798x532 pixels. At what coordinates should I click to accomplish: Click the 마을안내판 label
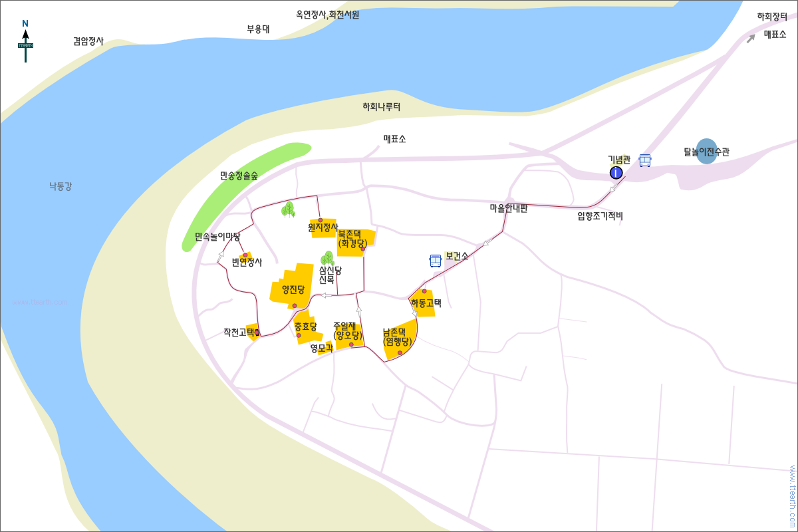pos(509,208)
